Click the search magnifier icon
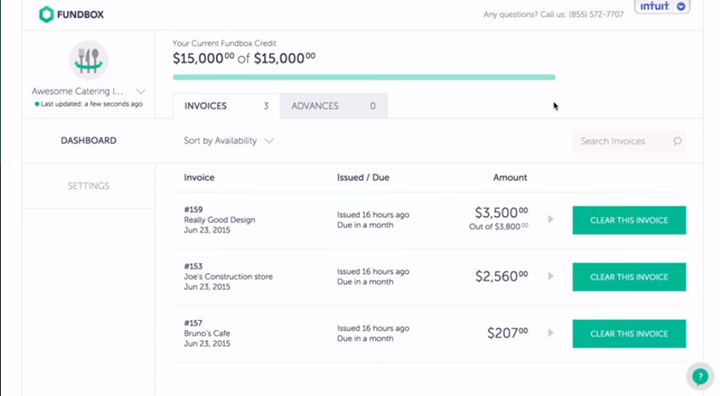 [x=677, y=141]
